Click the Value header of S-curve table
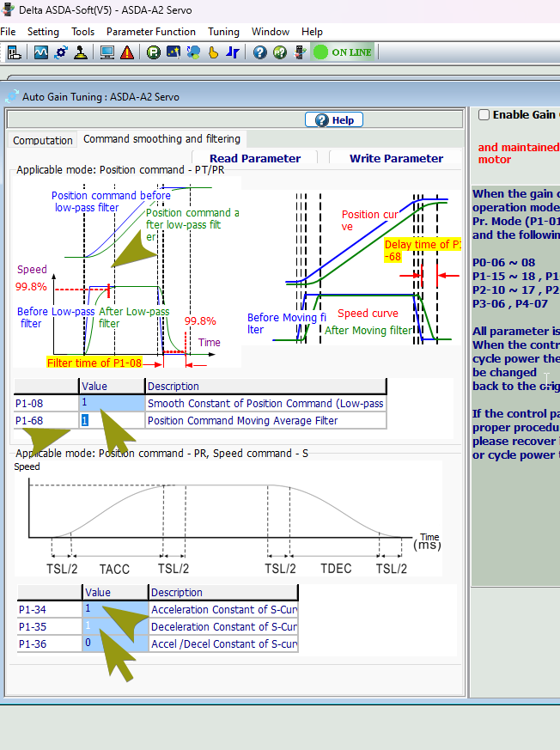 [115, 592]
